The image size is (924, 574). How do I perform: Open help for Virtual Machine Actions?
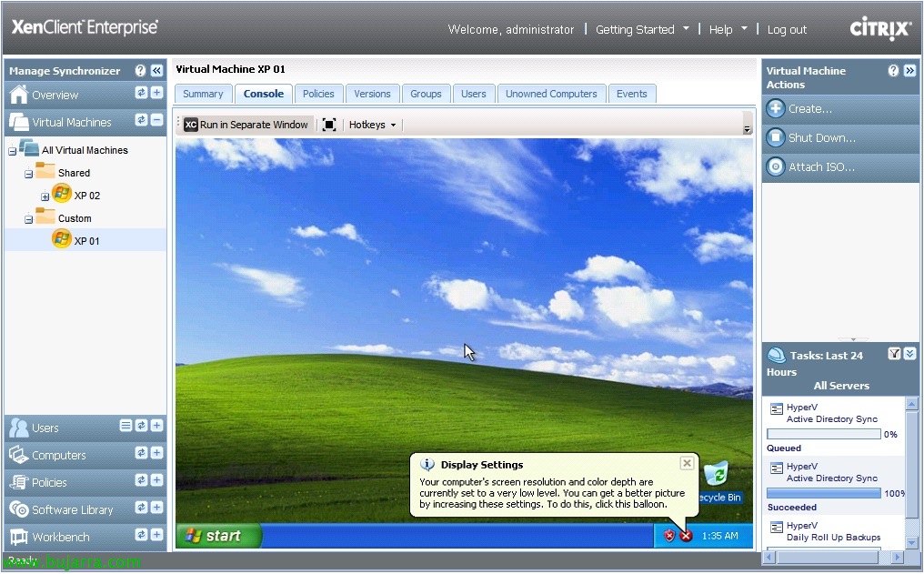tap(893, 71)
